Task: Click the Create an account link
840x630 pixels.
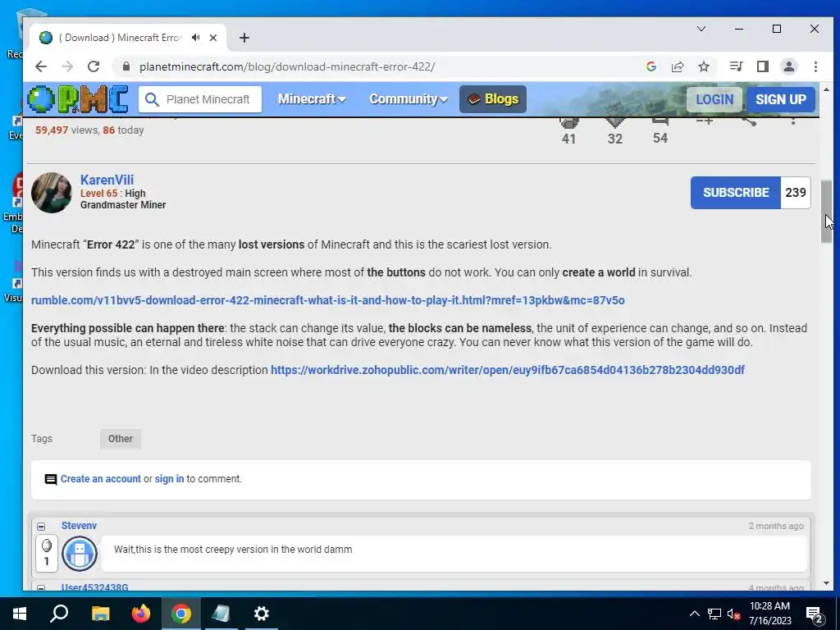Action: click(101, 479)
